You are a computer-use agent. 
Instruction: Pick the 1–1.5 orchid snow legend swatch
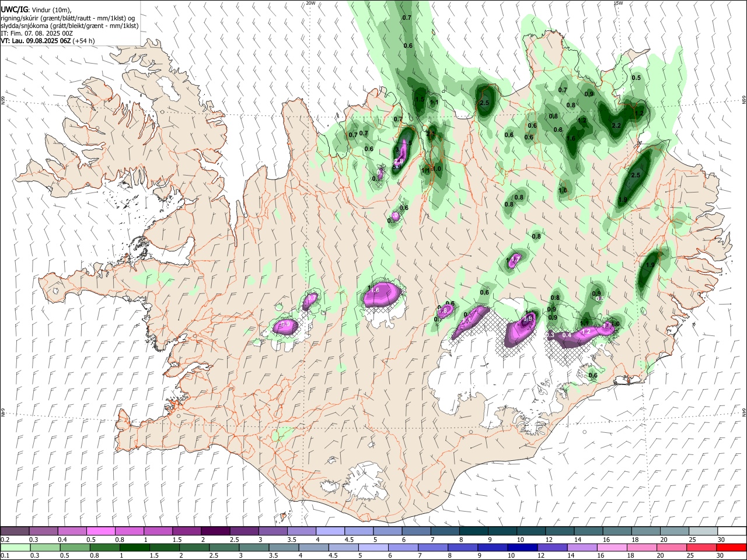tap(158, 531)
